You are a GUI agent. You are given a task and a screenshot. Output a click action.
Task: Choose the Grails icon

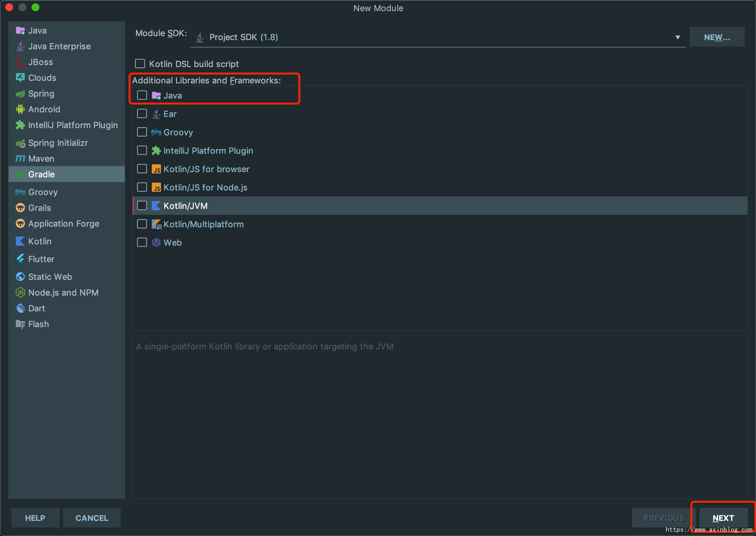point(20,208)
